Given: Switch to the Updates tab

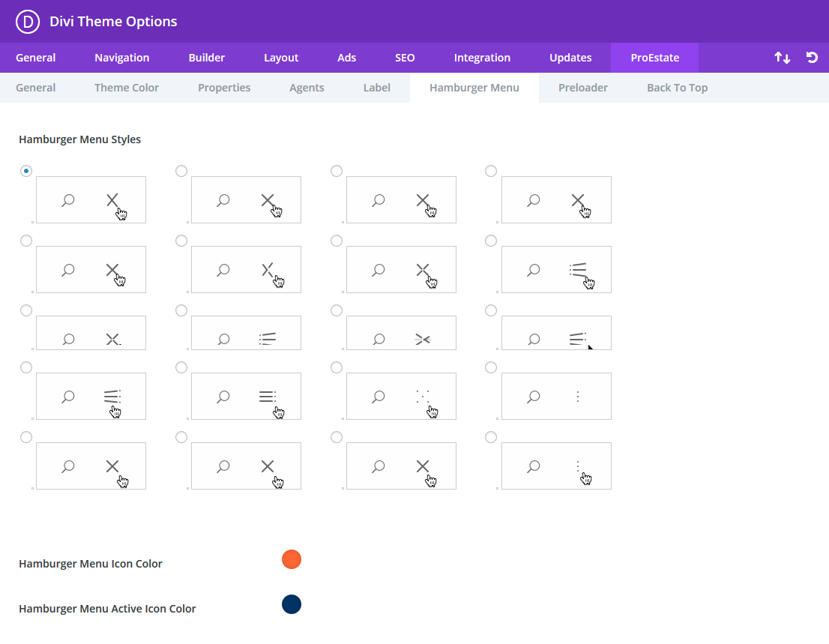Looking at the screenshot, I should click(570, 58).
